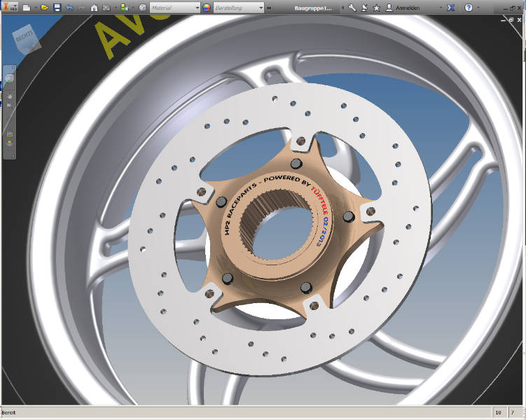
Task: Open the Material dropdown
Action: tap(175, 8)
